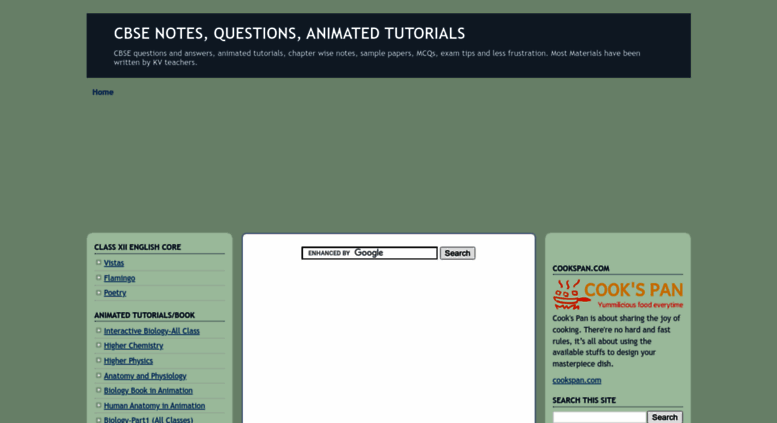The height and width of the screenshot is (423, 777).
Task: Click the bullet icon beside Flamingo
Action: pos(98,277)
